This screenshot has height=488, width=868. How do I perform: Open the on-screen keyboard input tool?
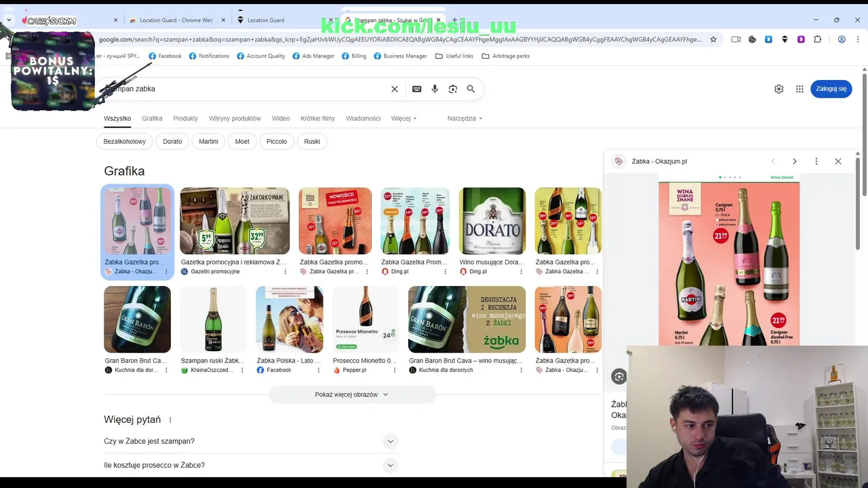[x=416, y=89]
